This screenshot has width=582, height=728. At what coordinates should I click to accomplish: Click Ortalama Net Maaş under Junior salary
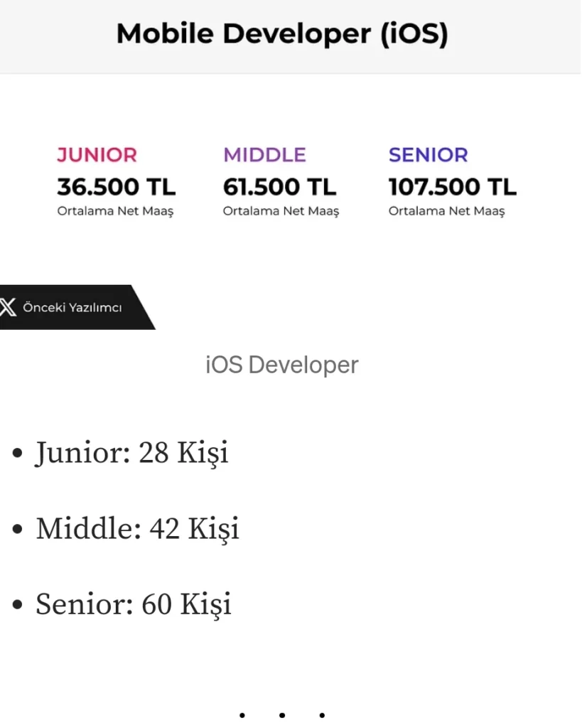pos(115,211)
